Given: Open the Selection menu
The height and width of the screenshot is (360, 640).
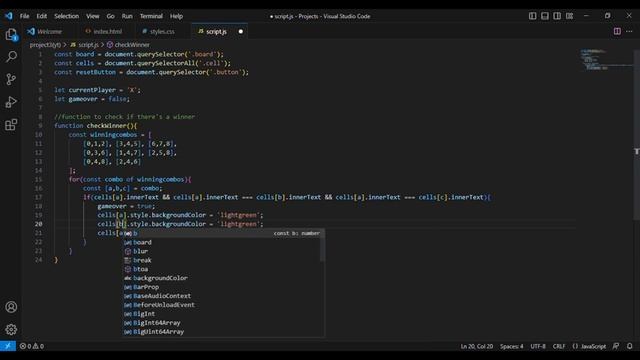Looking at the screenshot, I should tap(67, 16).
